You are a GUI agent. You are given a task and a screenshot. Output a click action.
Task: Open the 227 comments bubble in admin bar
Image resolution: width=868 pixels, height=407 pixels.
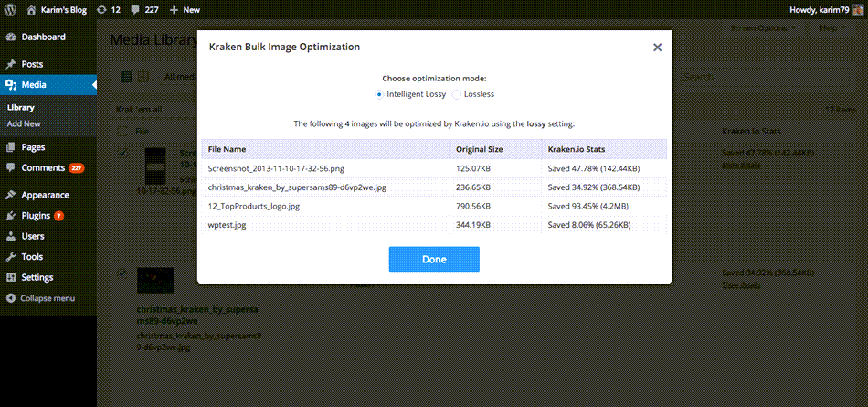(x=145, y=9)
